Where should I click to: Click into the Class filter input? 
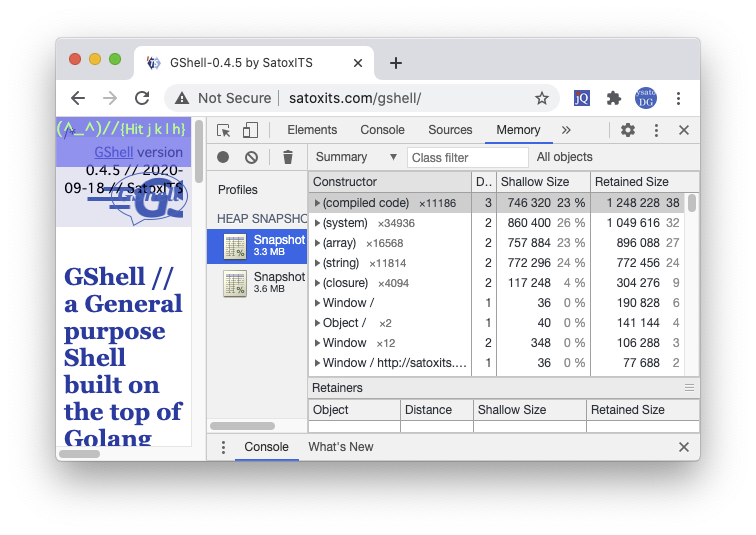point(467,157)
